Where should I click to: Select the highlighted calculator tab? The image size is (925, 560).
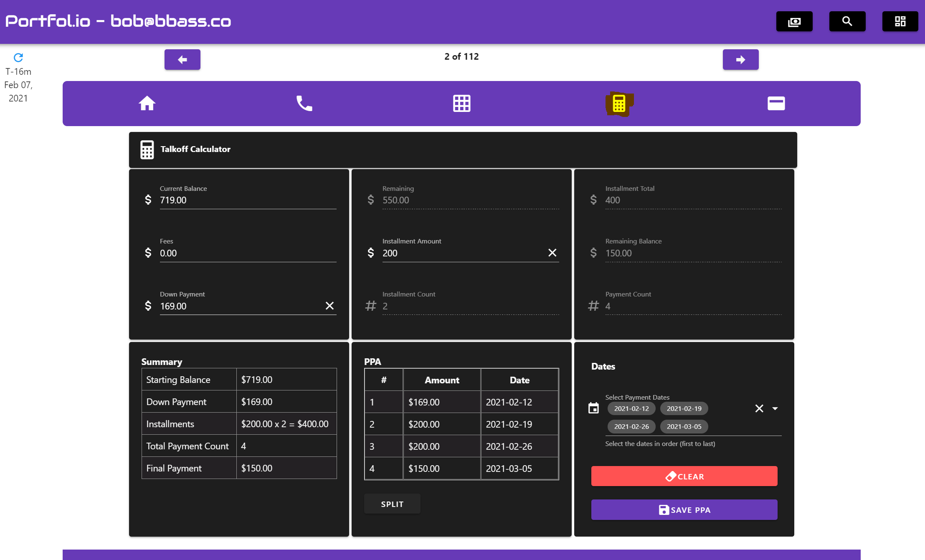[x=619, y=103]
